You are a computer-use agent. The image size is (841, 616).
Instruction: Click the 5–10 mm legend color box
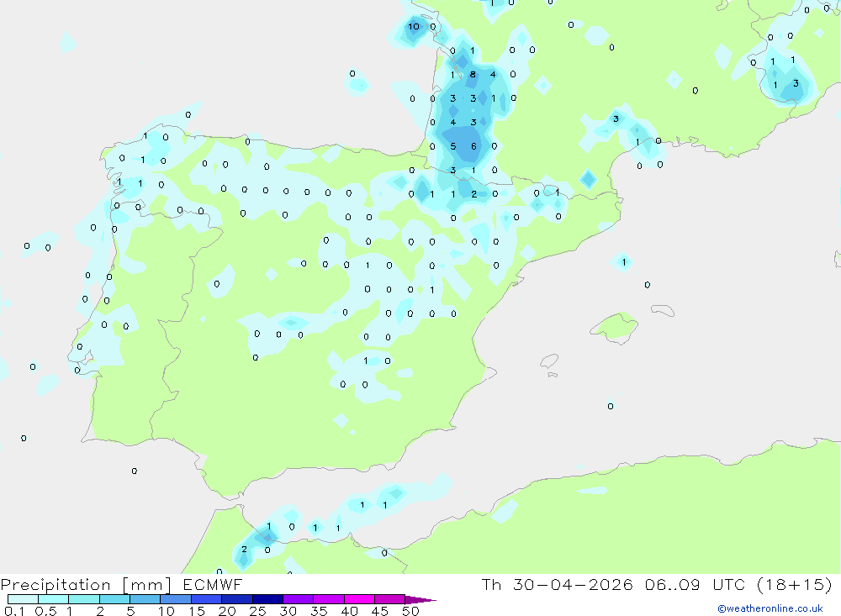click(145, 599)
